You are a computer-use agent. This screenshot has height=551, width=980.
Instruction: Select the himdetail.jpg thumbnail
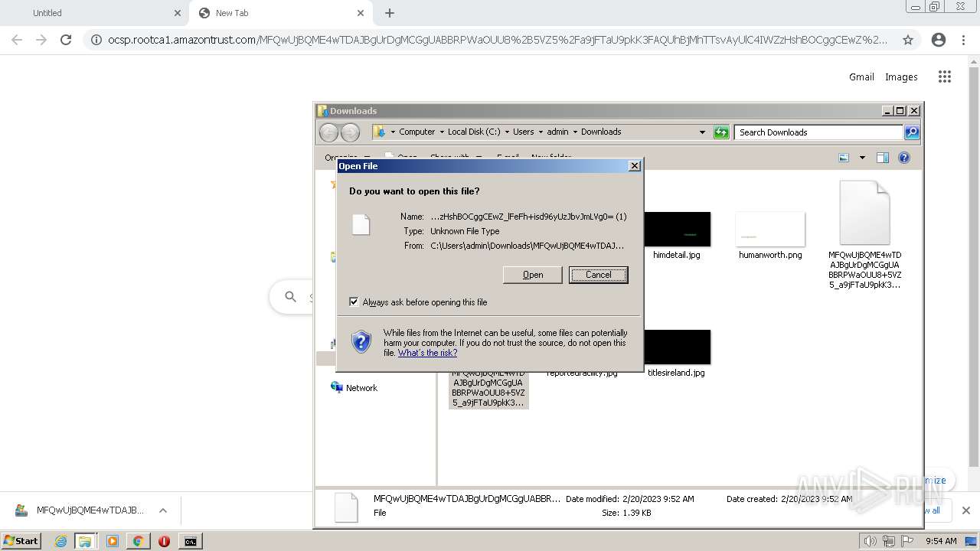point(677,229)
